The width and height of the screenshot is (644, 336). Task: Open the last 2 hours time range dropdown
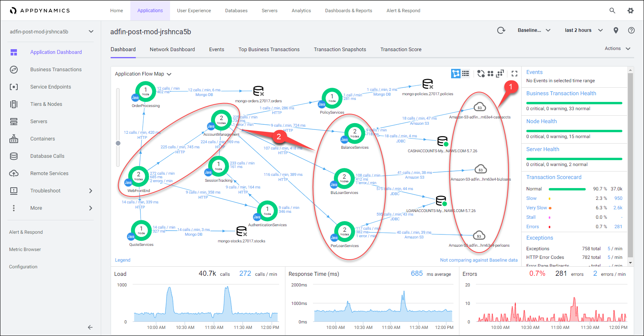(583, 30)
